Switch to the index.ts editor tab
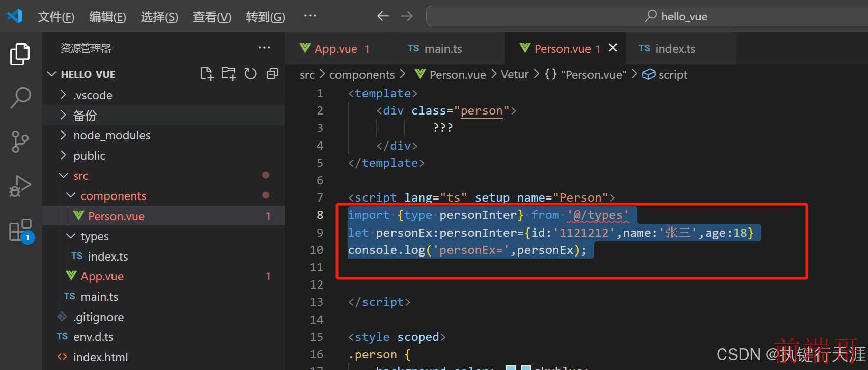Image resolution: width=868 pixels, height=370 pixels. point(681,48)
